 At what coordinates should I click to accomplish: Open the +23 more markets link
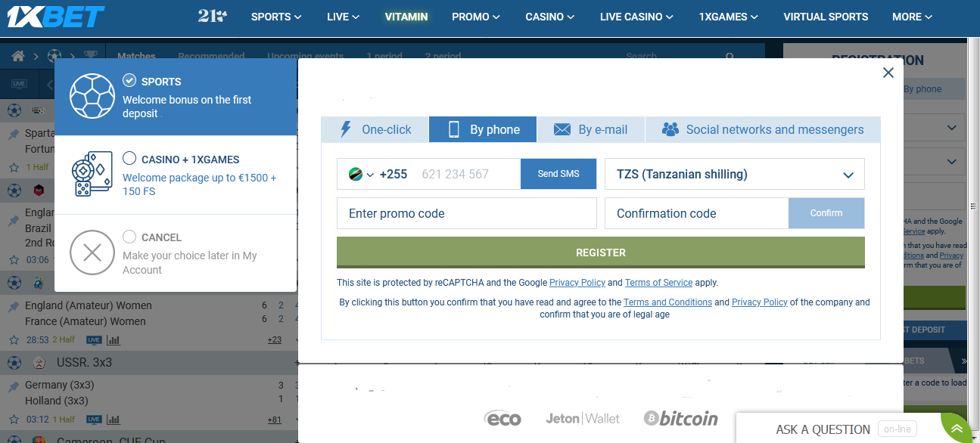pyautogui.click(x=275, y=340)
